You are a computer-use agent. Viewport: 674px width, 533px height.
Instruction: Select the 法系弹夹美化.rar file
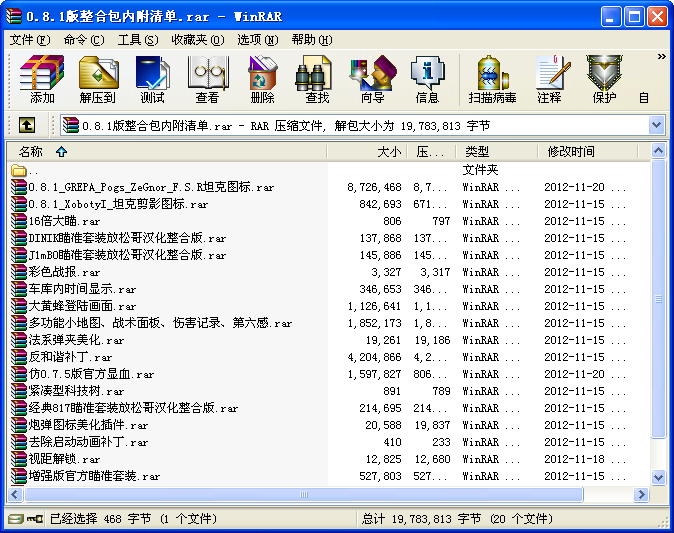point(68,340)
